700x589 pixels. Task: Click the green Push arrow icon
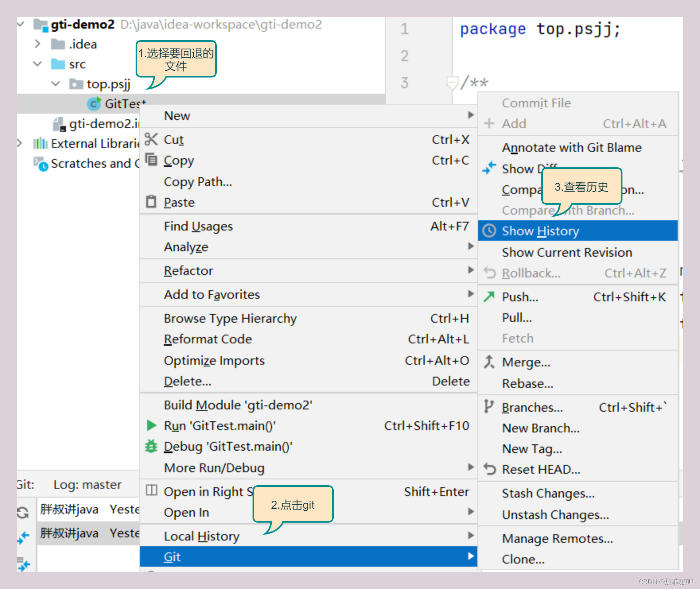(489, 296)
